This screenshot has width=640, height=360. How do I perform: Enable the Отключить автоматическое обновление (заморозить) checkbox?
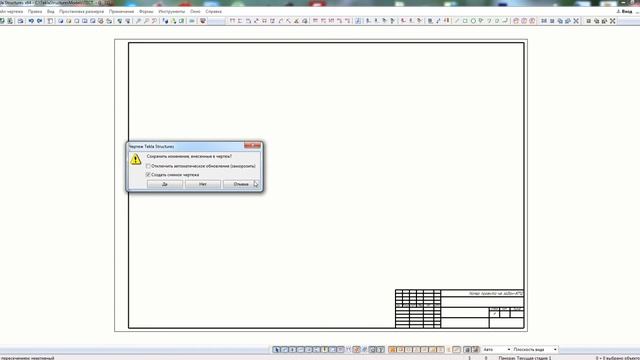tap(148, 166)
